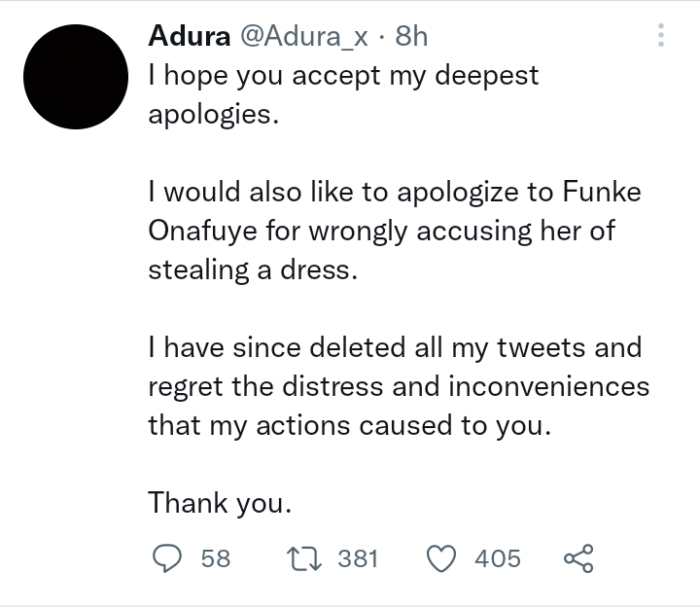Click the retweet count 381
The width and height of the screenshot is (700, 609).
tap(358, 558)
